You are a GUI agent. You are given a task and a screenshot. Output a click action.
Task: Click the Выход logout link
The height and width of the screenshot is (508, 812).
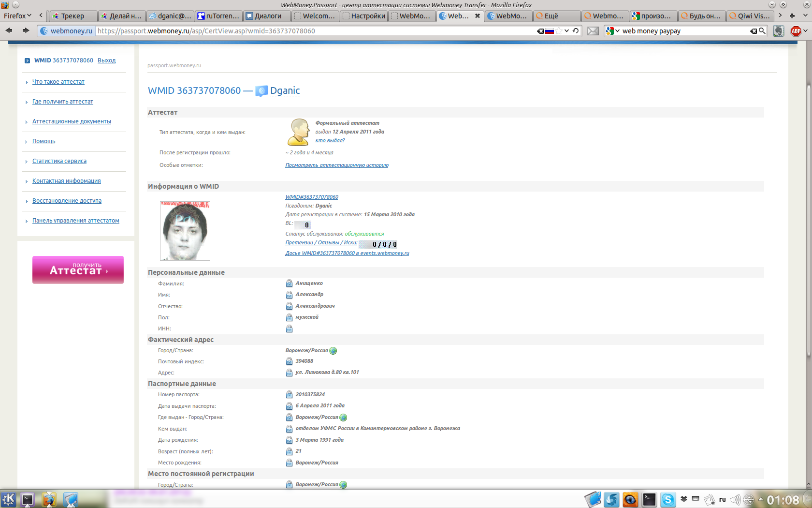(x=106, y=60)
